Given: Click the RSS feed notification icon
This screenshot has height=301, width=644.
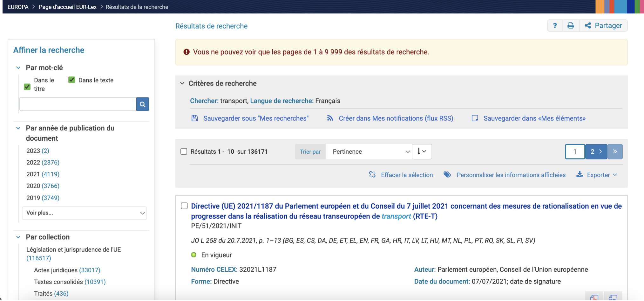Looking at the screenshot, I should (x=330, y=118).
